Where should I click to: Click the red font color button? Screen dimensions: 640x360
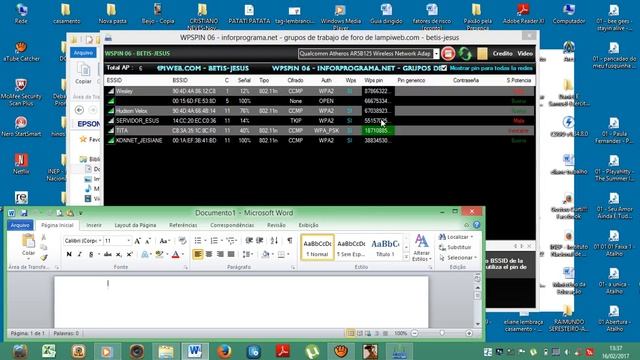pos(176,254)
